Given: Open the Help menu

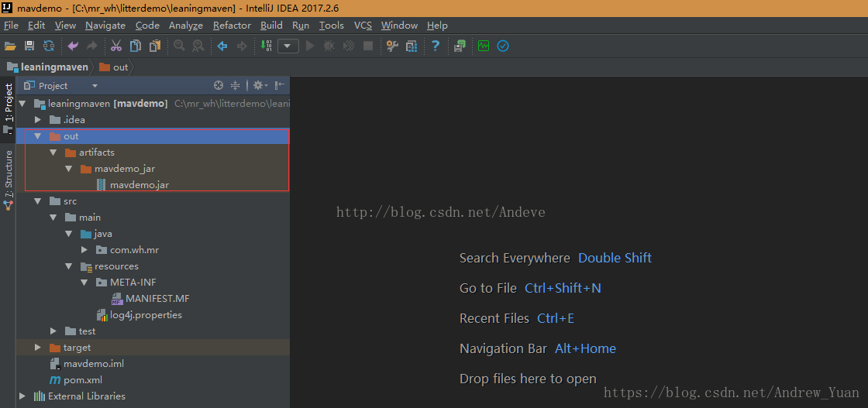Looking at the screenshot, I should click(437, 26).
